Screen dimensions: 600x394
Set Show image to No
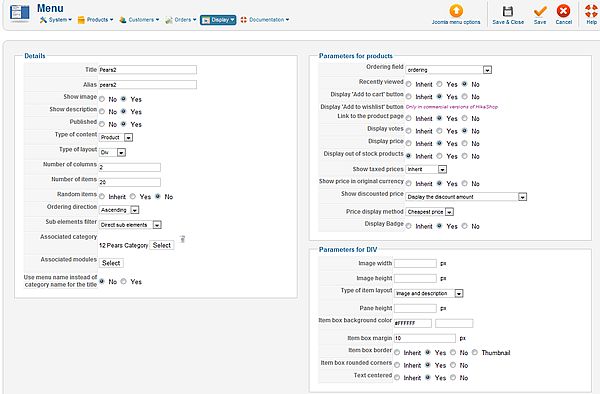tap(102, 99)
